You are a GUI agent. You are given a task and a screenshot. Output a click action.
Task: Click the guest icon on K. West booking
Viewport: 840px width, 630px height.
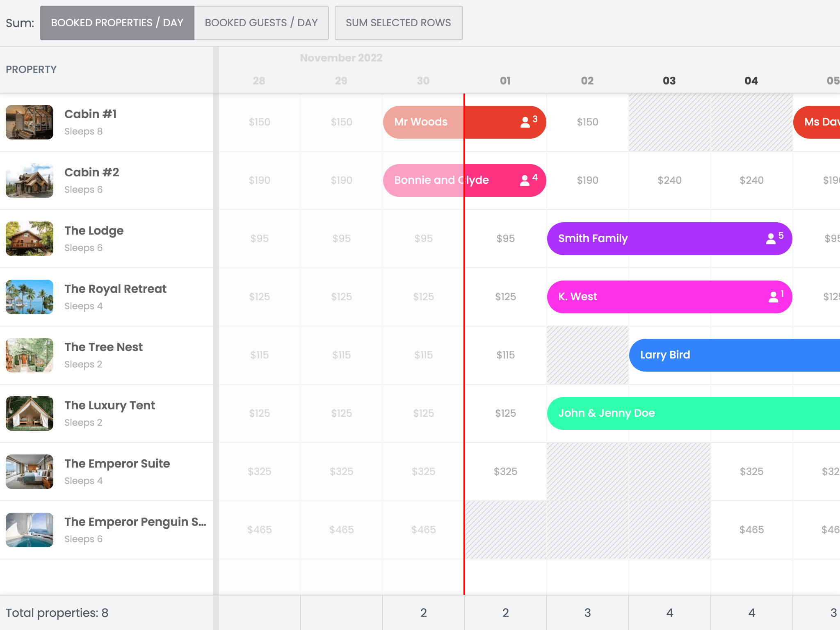(772, 297)
